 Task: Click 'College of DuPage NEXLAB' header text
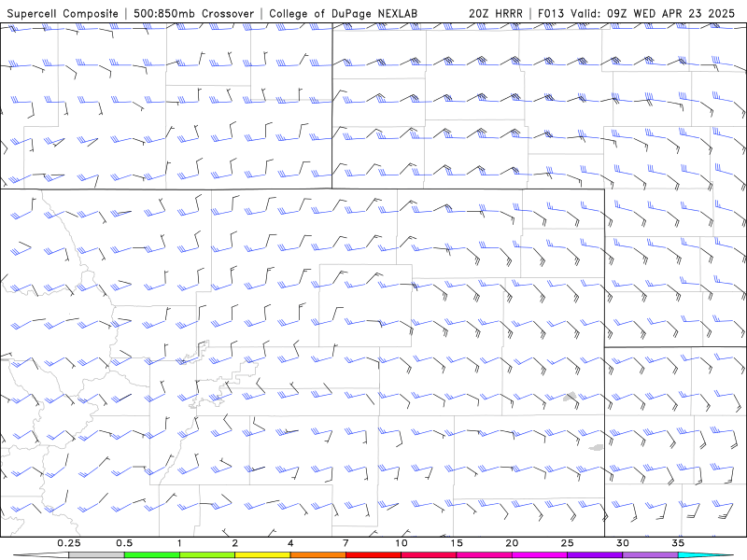(343, 13)
